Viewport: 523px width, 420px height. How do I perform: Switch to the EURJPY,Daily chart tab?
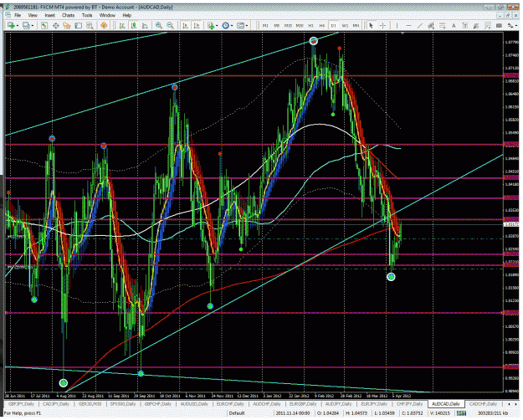click(375, 404)
